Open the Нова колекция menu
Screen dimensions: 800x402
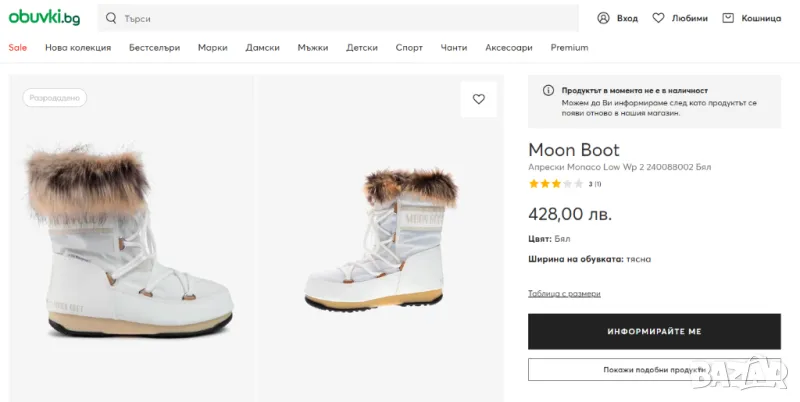pos(77,47)
